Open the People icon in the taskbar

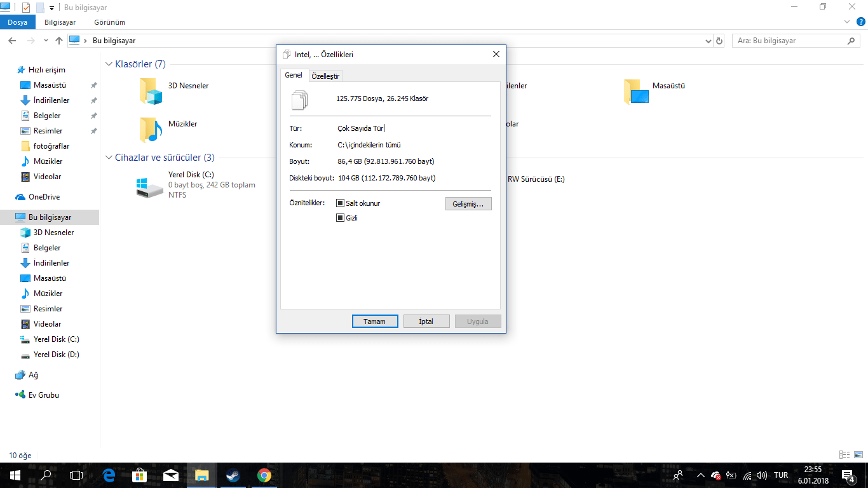[x=679, y=475]
